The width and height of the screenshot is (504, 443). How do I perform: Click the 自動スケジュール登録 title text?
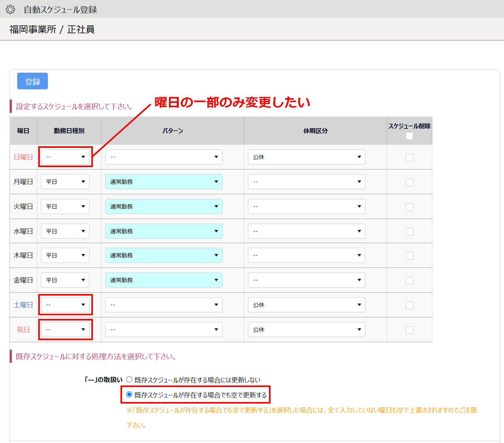(60, 10)
